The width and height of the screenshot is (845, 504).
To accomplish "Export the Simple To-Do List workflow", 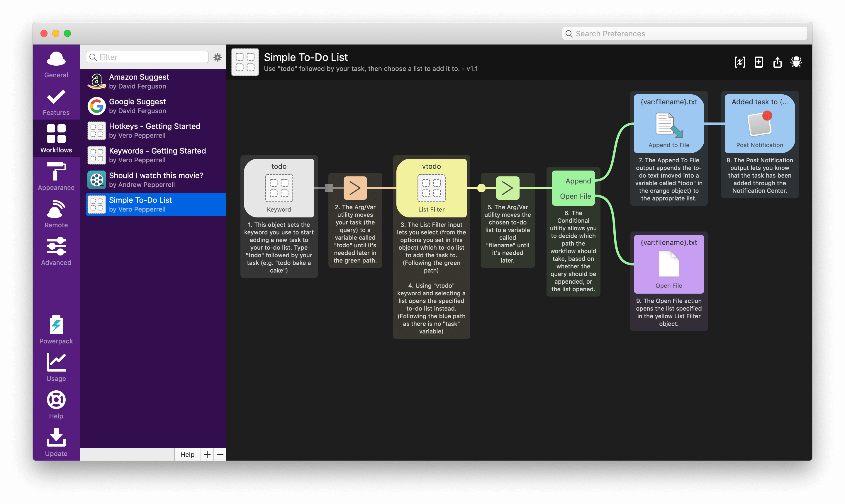I will pos(777,62).
